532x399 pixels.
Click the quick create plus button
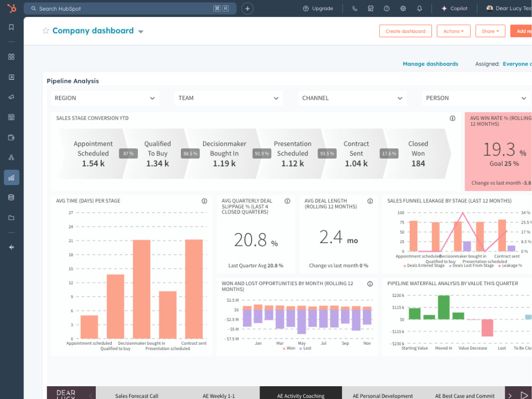247,9
